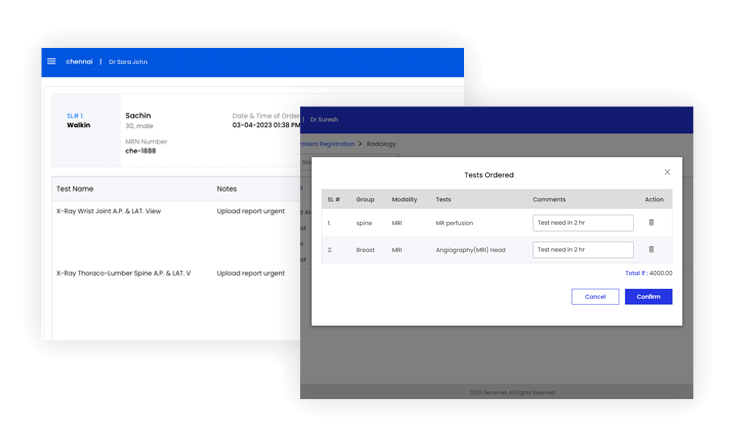
Task: Click the MRI modality cell in Breast row
Action: pyautogui.click(x=397, y=250)
